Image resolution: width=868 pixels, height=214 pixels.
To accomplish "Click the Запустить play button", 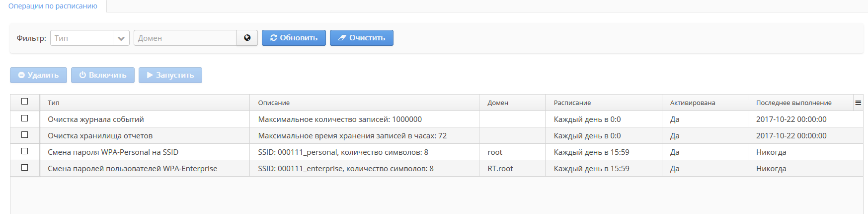I will [x=170, y=75].
